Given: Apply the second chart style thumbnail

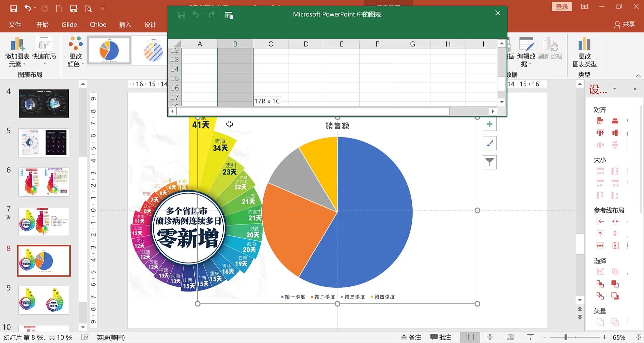Looking at the screenshot, I should (153, 51).
